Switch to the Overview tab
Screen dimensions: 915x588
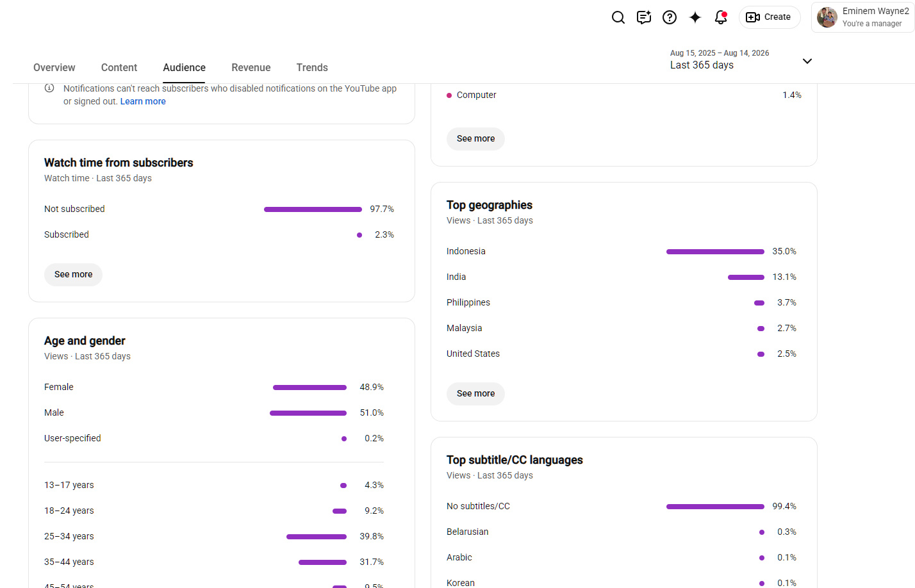click(x=54, y=67)
